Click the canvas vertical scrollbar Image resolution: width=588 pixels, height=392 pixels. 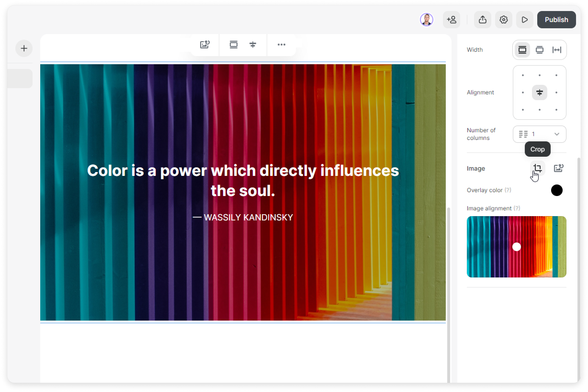[x=448, y=294]
